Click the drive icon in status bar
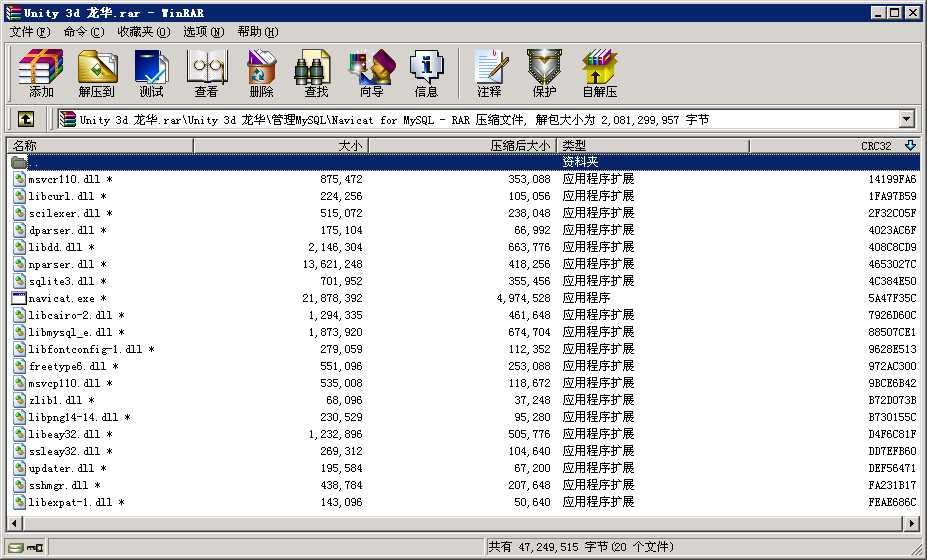 click(x=15, y=548)
